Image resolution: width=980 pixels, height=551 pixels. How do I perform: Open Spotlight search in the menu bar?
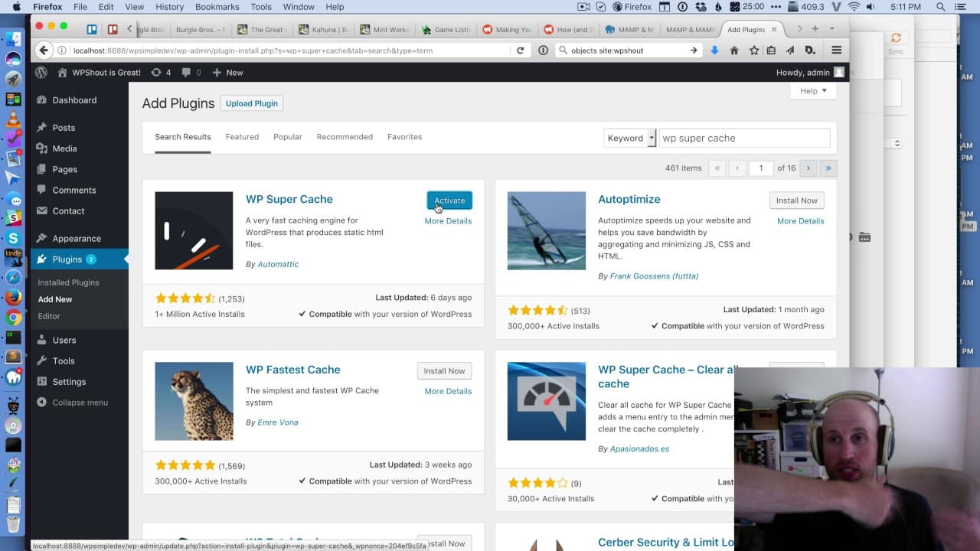coord(940,7)
